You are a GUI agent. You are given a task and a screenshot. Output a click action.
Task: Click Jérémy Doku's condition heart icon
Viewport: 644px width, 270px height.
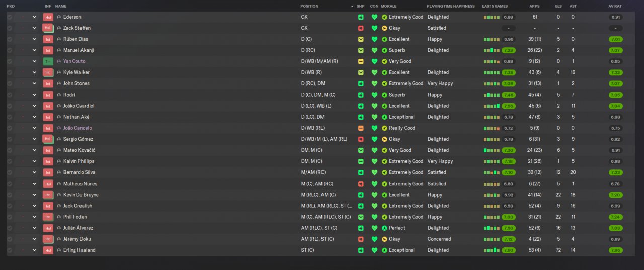pyautogui.click(x=374, y=239)
